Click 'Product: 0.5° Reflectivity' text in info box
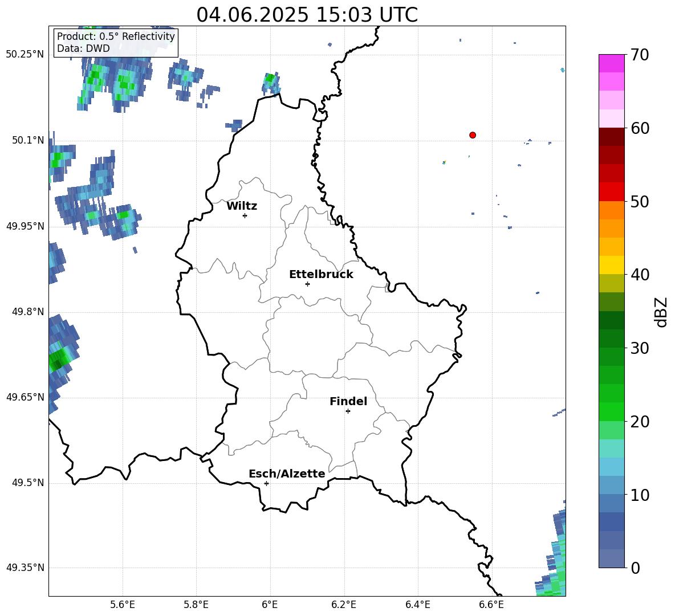The image size is (675, 616). pyautogui.click(x=116, y=36)
